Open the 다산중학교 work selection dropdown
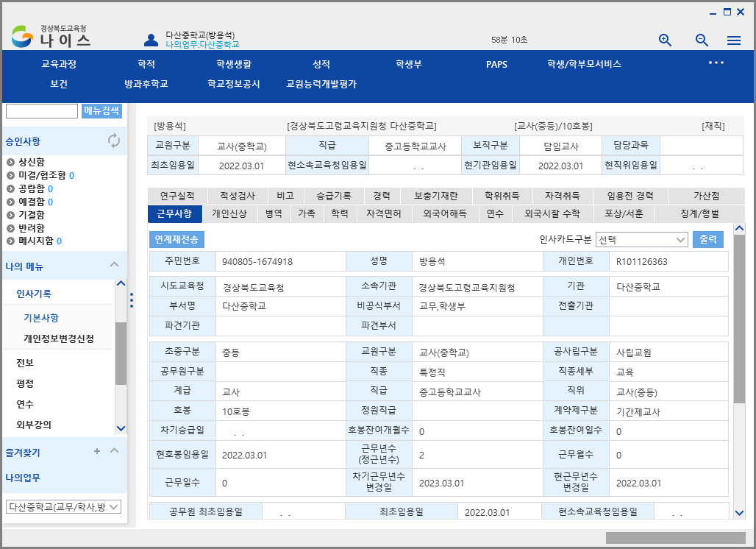 coord(63,507)
